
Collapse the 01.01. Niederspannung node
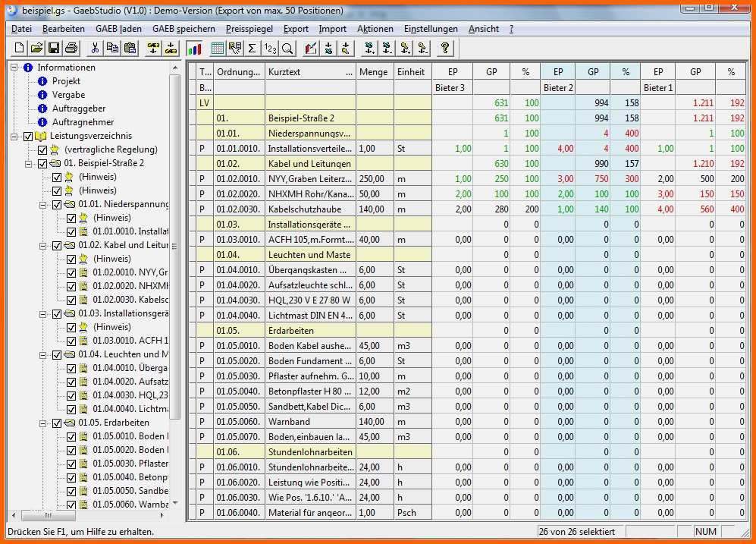(x=43, y=205)
